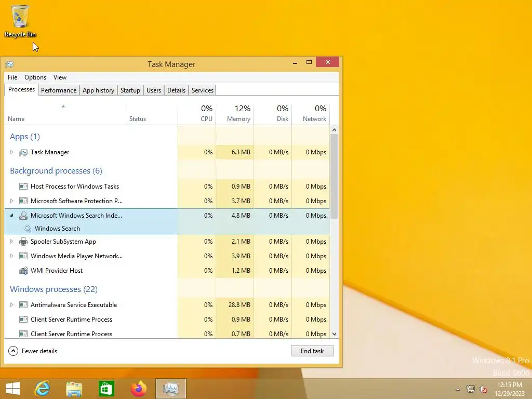This screenshot has width=532, height=399.
Task: Click the Windows Media Player Network icon
Action: (x=23, y=256)
